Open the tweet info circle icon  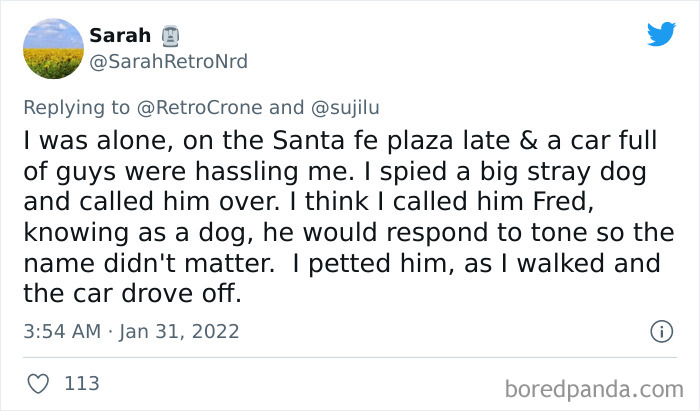coord(660,330)
